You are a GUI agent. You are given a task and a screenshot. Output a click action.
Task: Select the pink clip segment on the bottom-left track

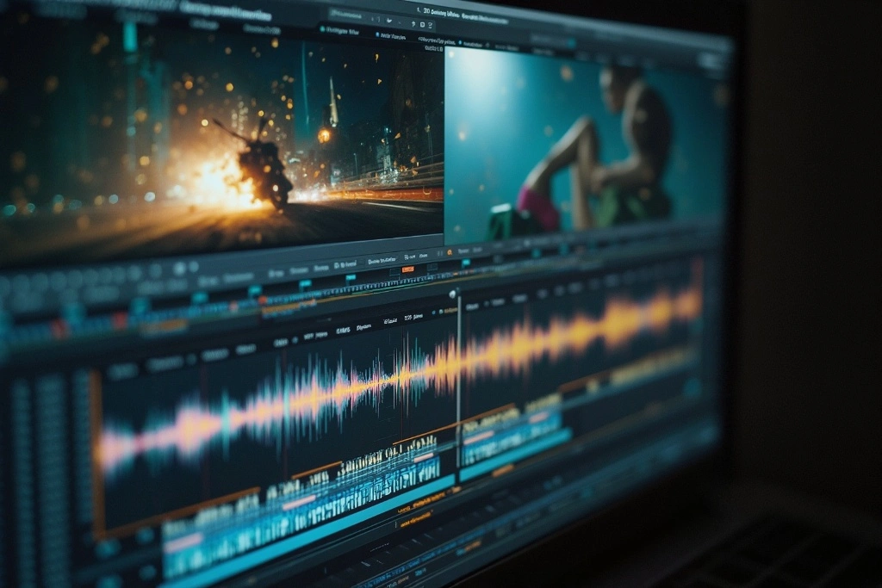(183, 543)
